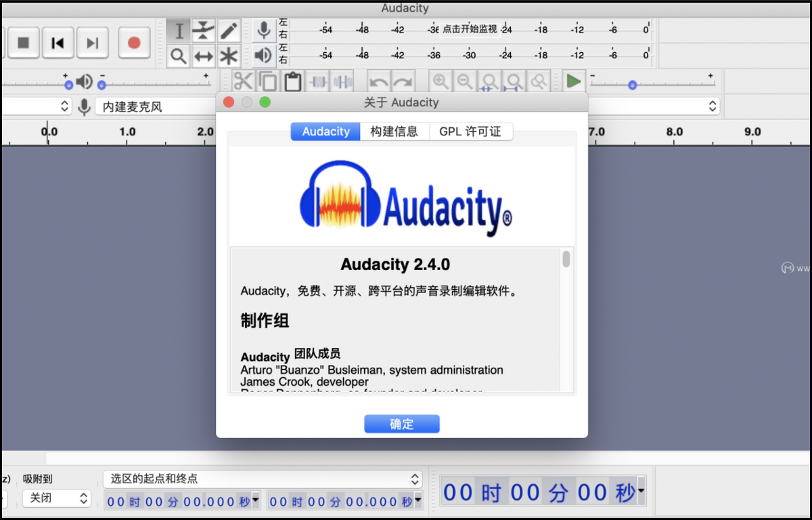
Task: Click the Stop playback button
Action: [x=23, y=43]
